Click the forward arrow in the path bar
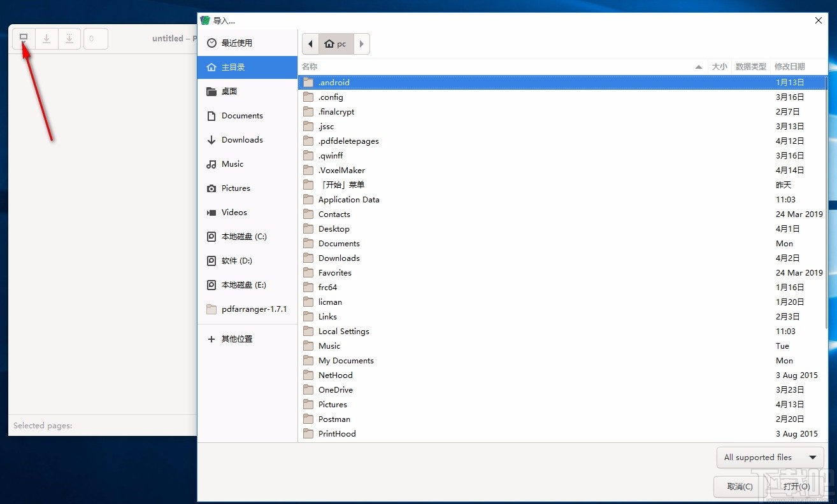The width and height of the screenshot is (837, 504). (361, 44)
